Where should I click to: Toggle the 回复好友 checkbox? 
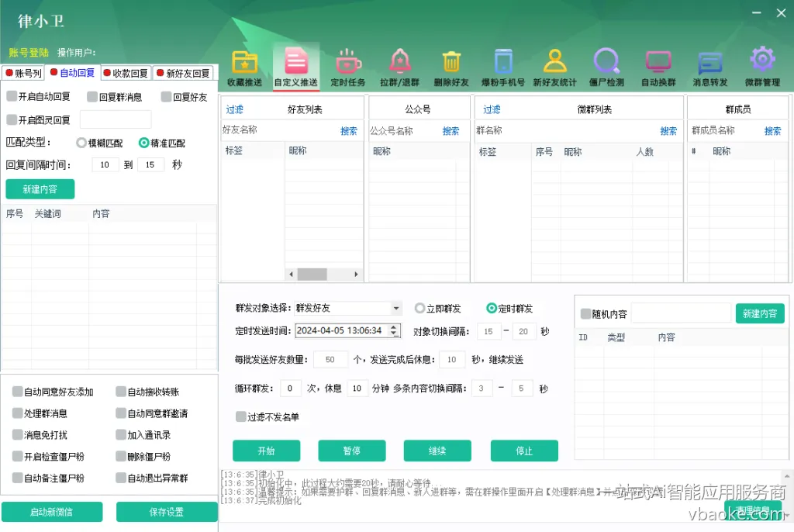(x=166, y=97)
